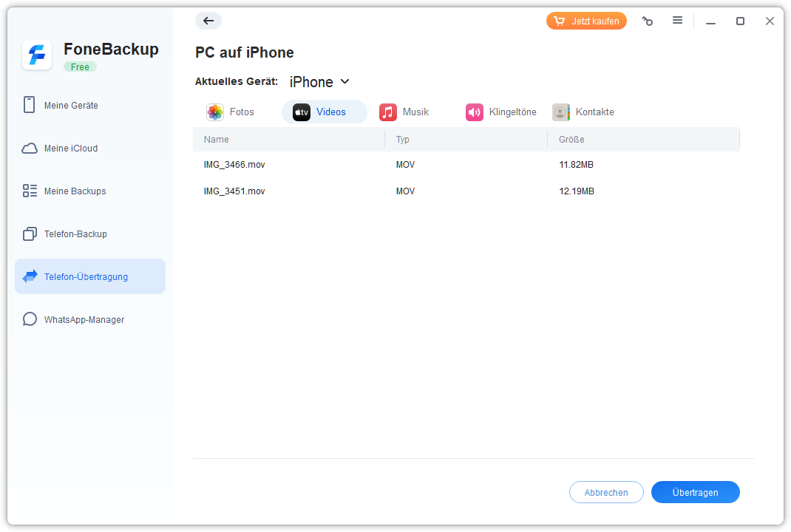Open Meine iCloud cloud section
791x532 pixels.
(71, 149)
